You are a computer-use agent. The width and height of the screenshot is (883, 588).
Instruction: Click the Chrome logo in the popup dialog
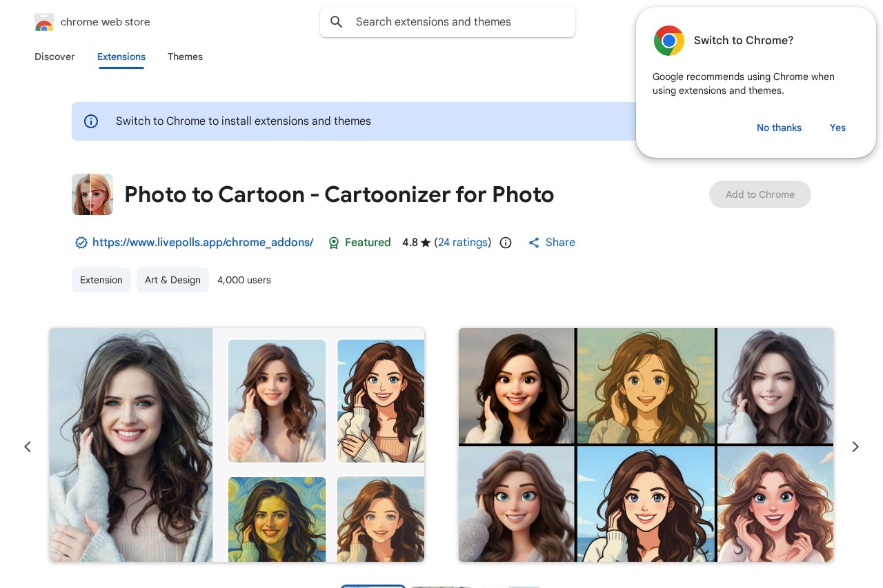pos(668,41)
